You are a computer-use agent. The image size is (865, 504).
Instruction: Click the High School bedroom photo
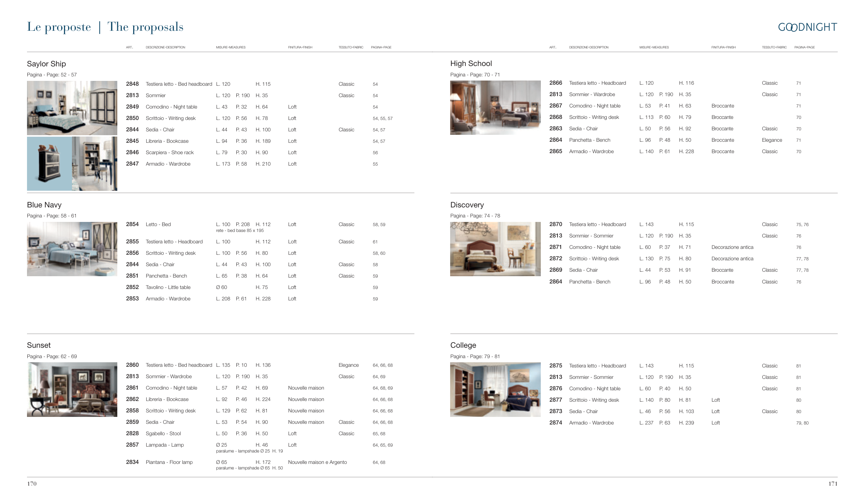495,108
